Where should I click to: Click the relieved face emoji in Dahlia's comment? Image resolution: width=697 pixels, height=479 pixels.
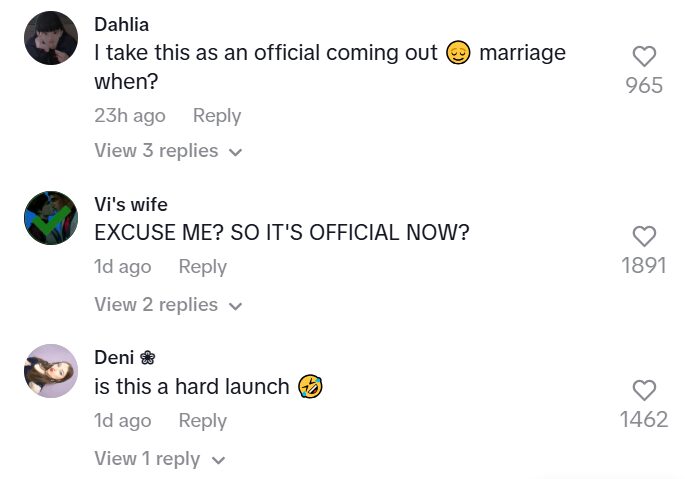pos(459,53)
